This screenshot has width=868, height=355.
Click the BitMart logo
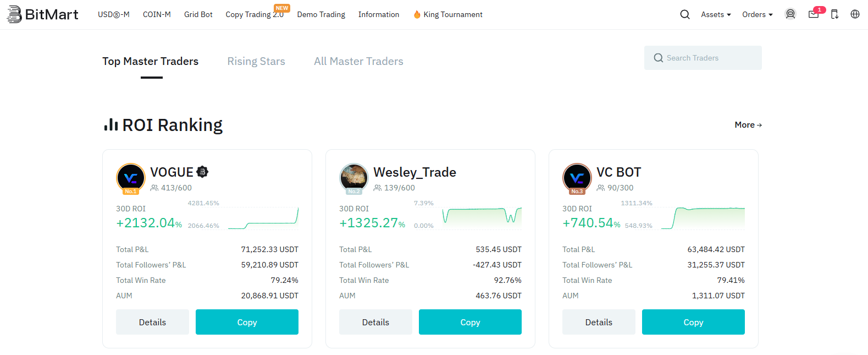click(x=42, y=14)
